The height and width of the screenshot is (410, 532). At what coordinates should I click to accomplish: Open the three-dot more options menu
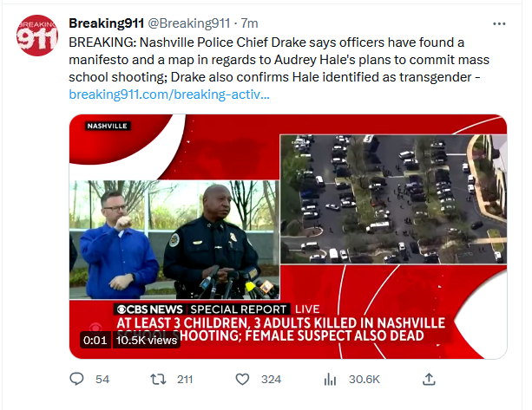[x=499, y=23]
